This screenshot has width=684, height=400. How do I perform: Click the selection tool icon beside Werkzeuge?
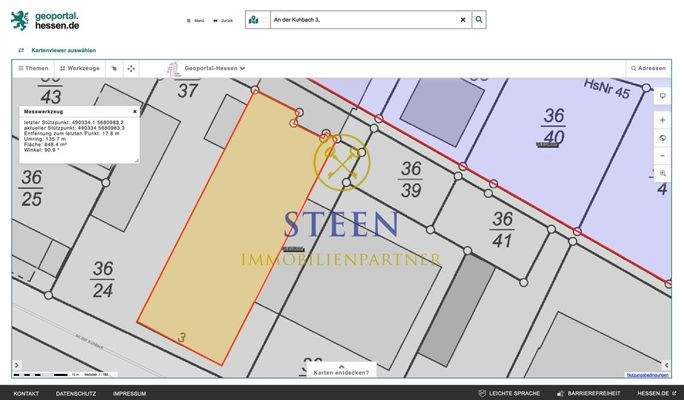coord(113,69)
